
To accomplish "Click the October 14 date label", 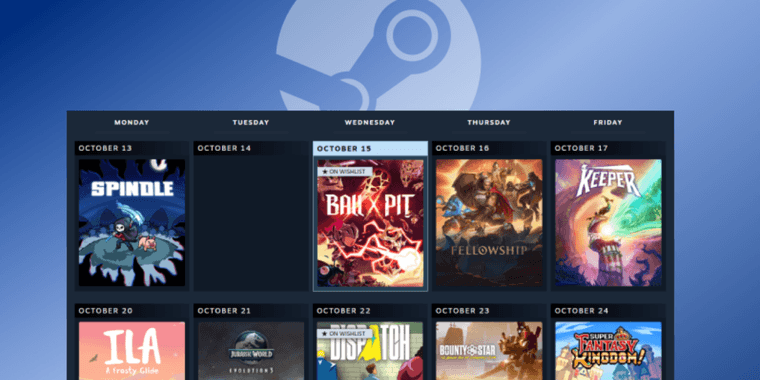I will [224, 148].
